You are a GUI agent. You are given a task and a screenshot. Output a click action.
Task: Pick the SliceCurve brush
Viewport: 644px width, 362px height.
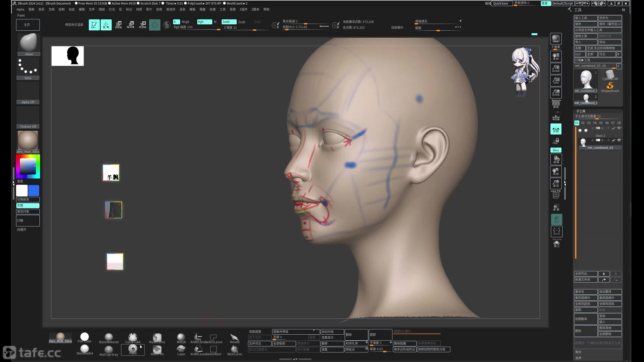tap(234, 350)
